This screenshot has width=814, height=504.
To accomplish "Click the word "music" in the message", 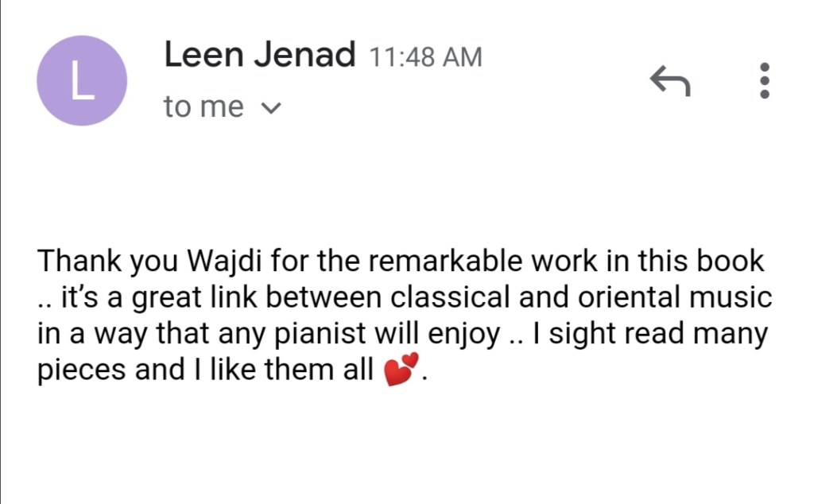I will (733, 297).
